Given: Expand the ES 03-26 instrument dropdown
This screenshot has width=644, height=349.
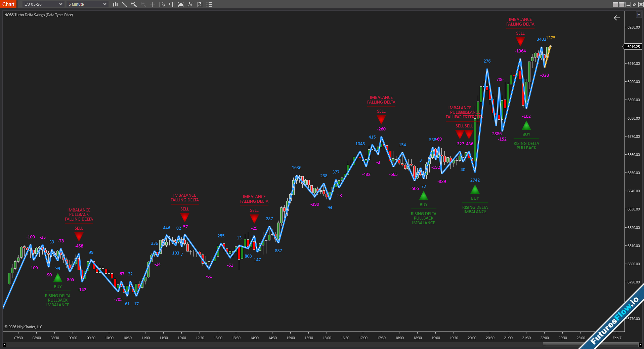Looking at the screenshot, I should (43, 4).
